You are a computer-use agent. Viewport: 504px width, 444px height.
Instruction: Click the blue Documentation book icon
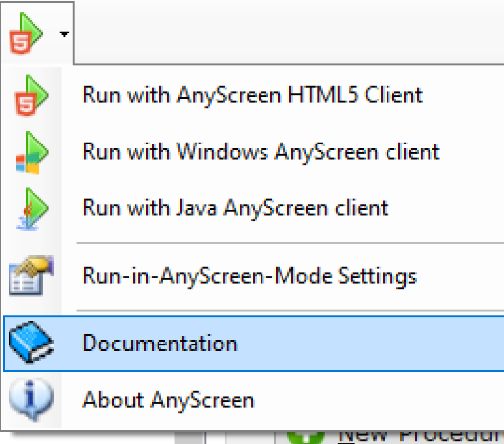click(x=31, y=344)
